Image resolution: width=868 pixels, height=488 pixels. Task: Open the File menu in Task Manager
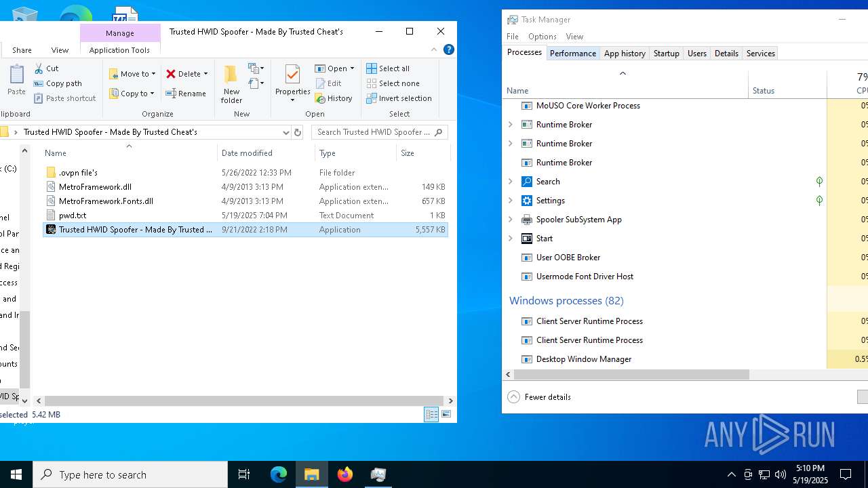(513, 37)
